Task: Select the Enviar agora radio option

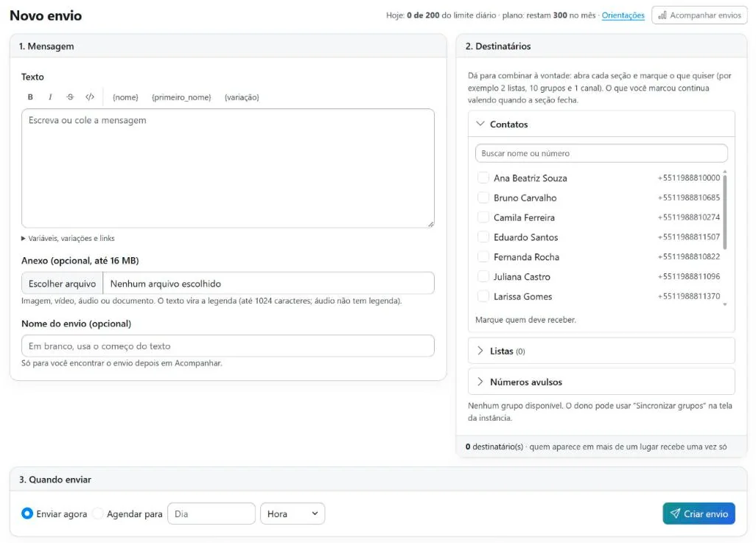Action: [27, 513]
